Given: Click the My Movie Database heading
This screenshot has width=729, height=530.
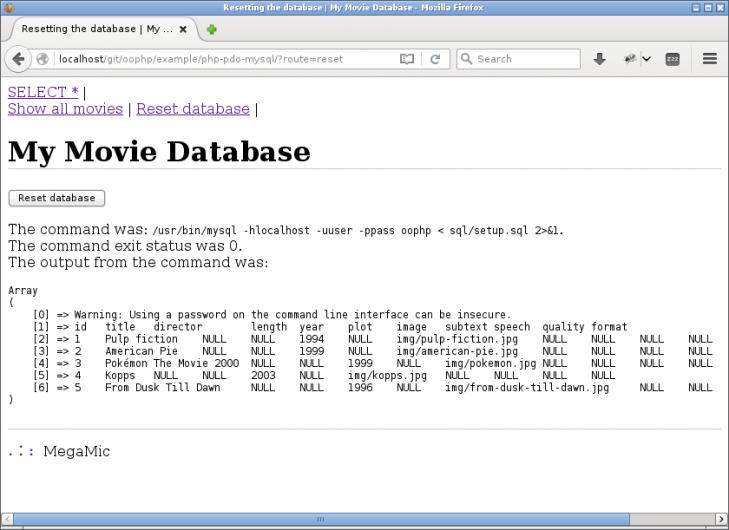Looking at the screenshot, I should (x=159, y=151).
